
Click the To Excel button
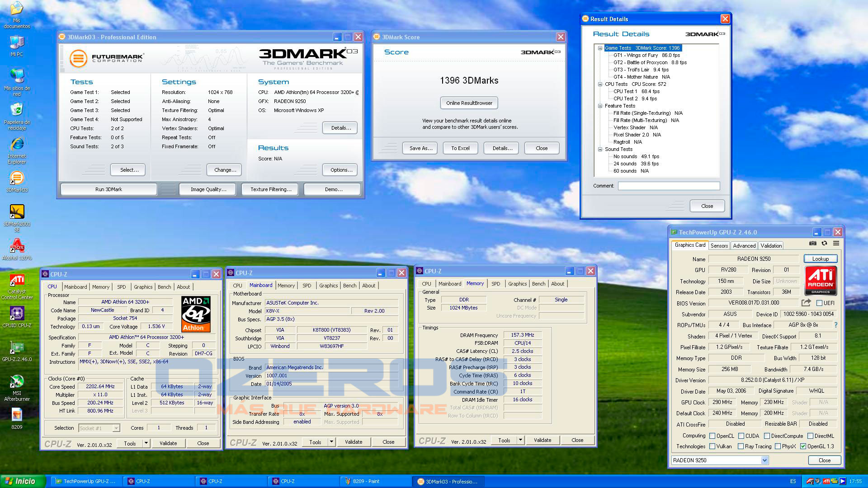pos(460,148)
